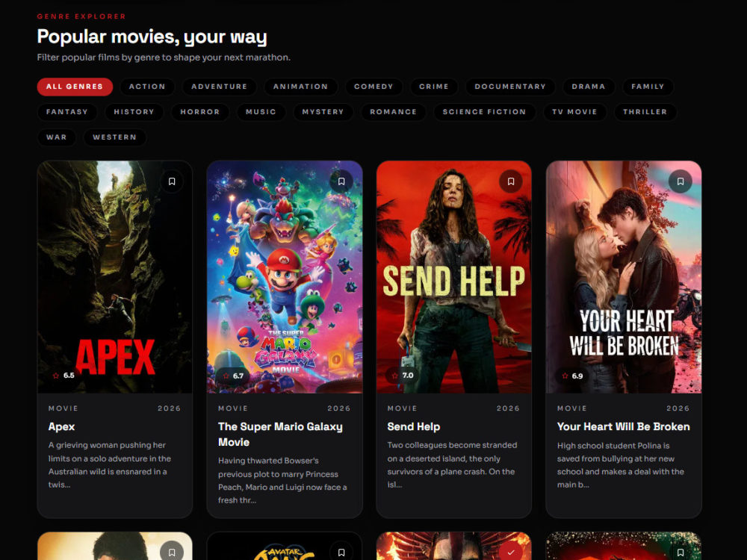
Task: Click the 'GENRE EXPLORER' label
Action: tap(81, 16)
